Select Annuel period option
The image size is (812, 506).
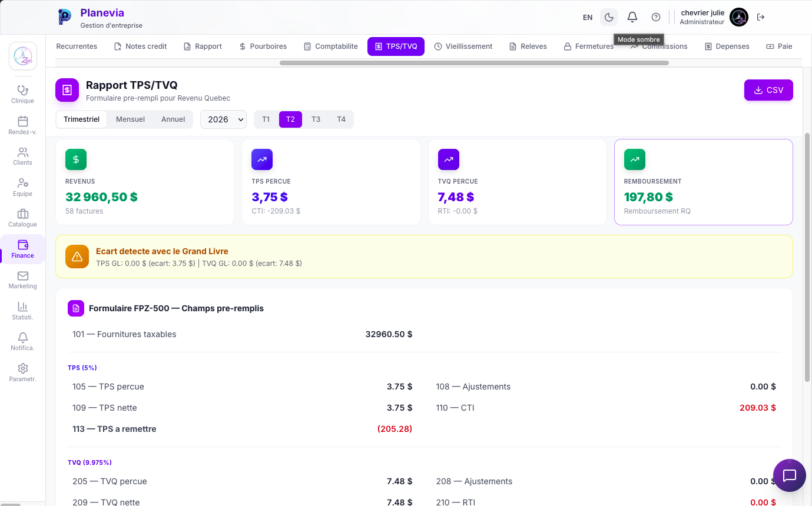coord(173,119)
